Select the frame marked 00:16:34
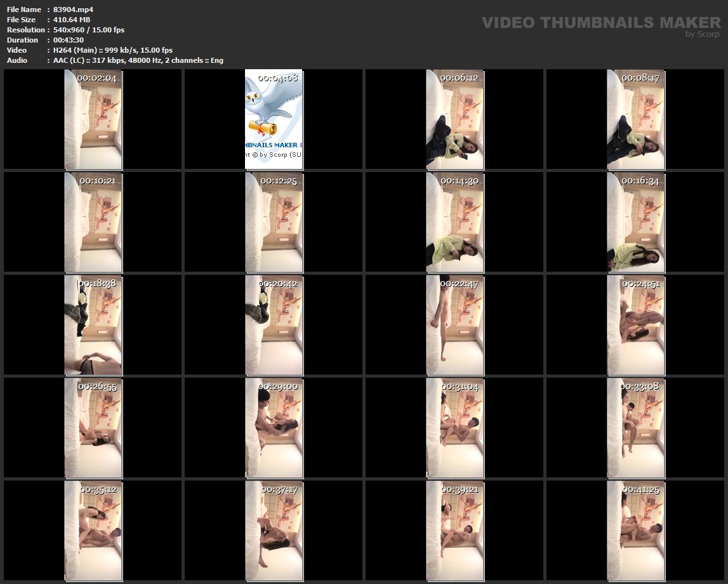 tap(635, 222)
